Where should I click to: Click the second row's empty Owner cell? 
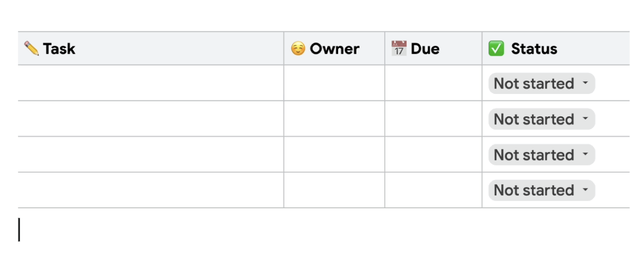tap(334, 119)
